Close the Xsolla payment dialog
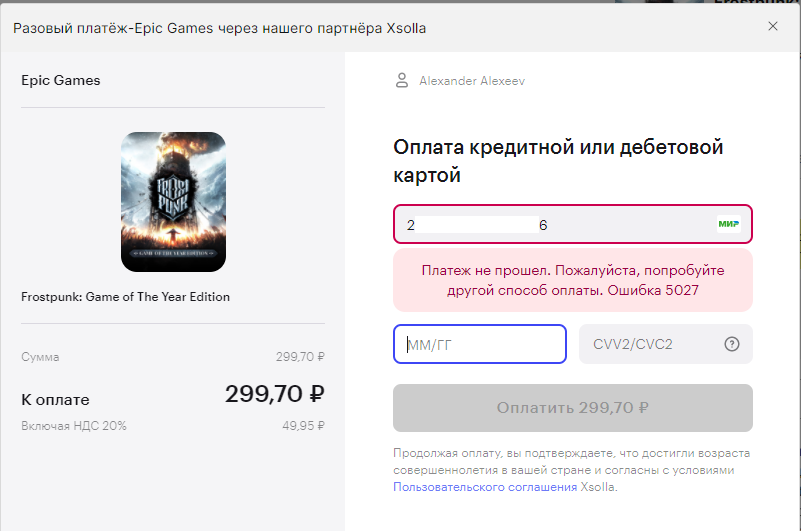 [772, 26]
